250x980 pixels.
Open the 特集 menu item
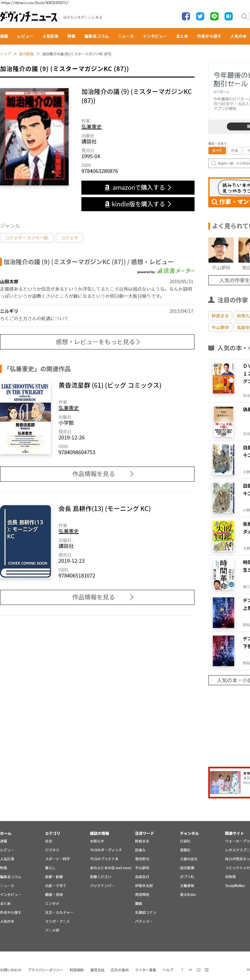pos(71,36)
